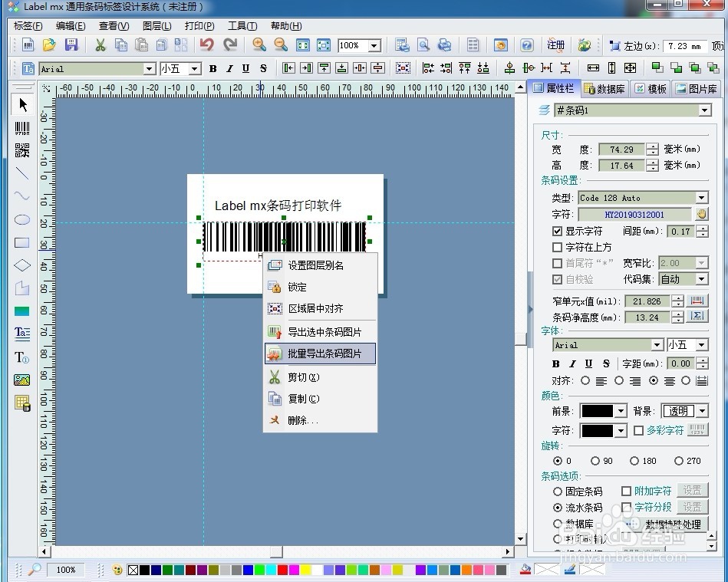Click the redo arrow icon

click(x=230, y=45)
